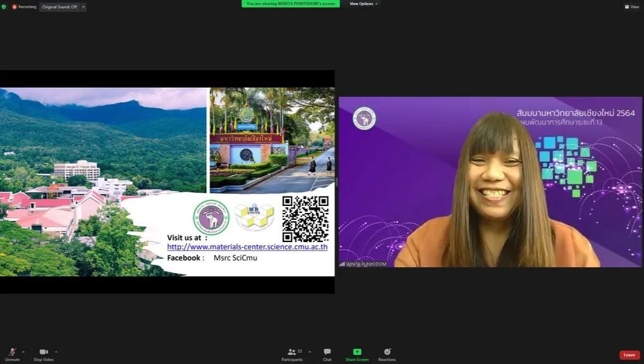This screenshot has height=364, width=644.
Task: Click the QR code on the slide
Action: (x=305, y=219)
